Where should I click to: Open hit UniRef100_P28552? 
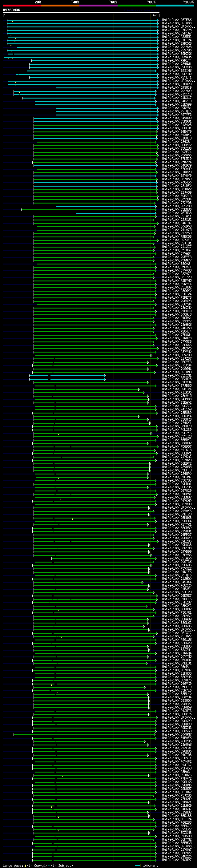[177, 37]
